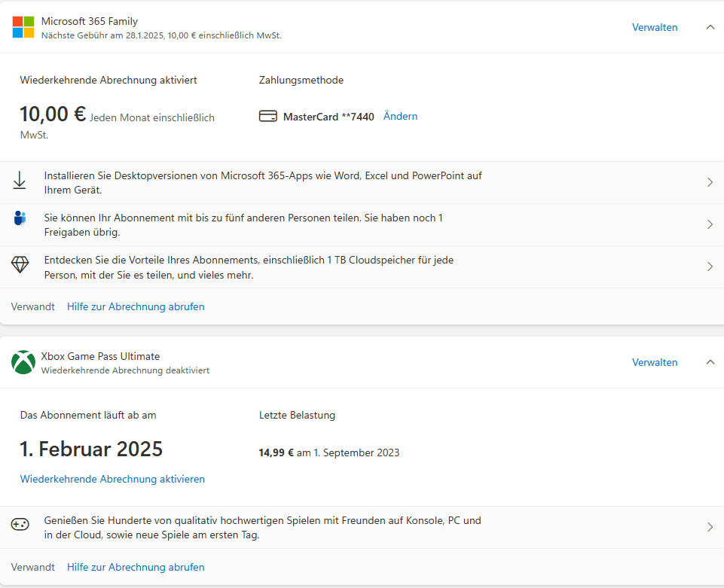Viewport: 724px width, 588px height.
Task: Open Hilfe zur Abrechnung under Microsoft 365
Action: tap(136, 306)
